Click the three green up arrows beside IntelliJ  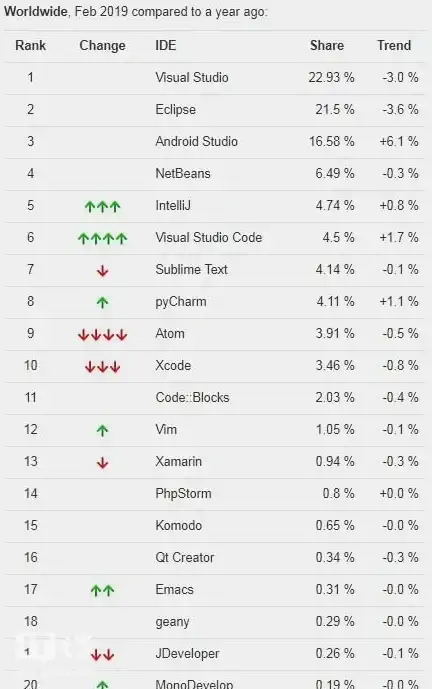pyautogui.click(x=102, y=206)
